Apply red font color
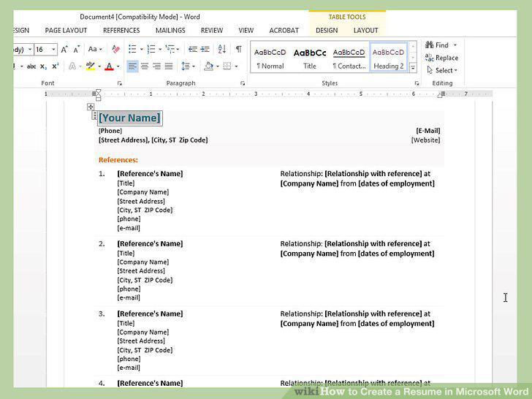 click(109, 66)
